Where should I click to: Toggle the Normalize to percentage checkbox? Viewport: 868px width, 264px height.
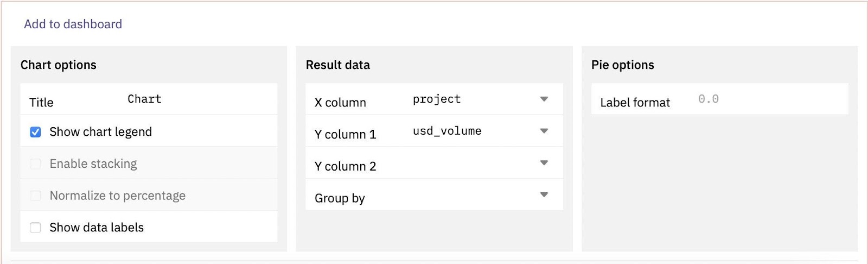[35, 196]
